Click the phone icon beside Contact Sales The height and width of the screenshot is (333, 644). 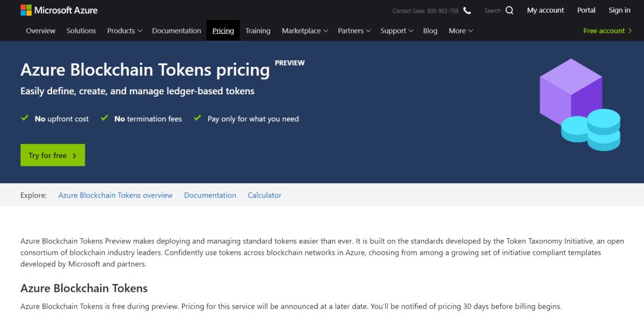tap(467, 11)
